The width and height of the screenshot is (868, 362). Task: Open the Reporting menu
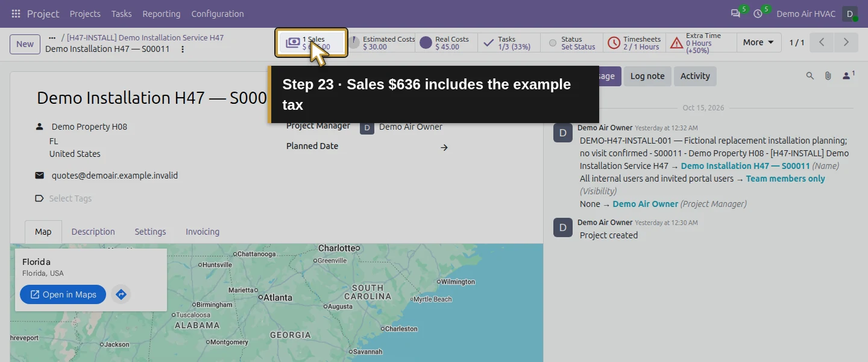[x=161, y=13]
